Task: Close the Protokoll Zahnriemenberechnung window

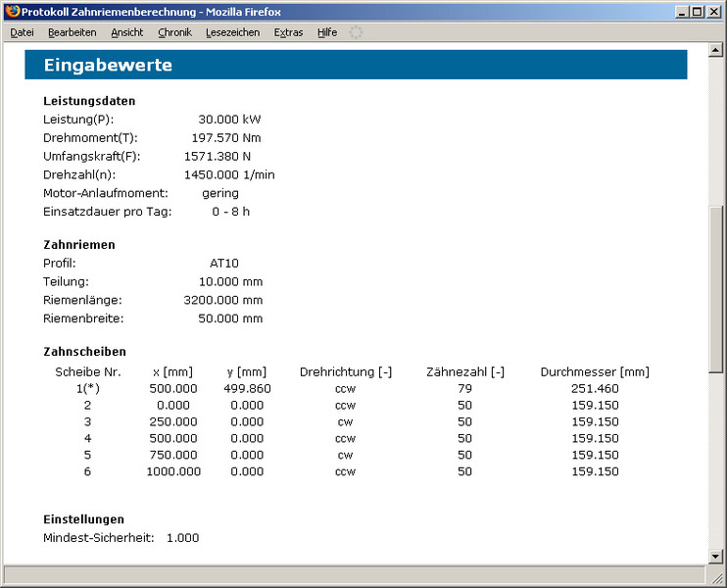Action: (x=713, y=11)
